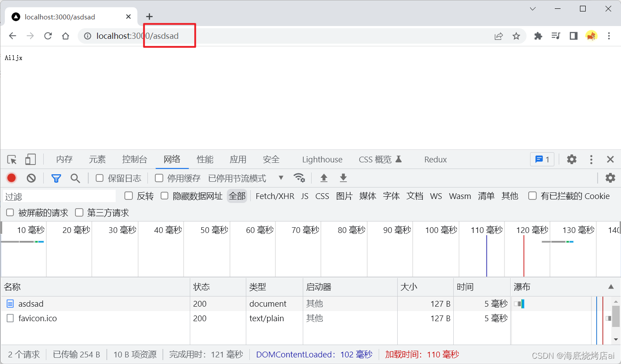Open network conditions wifi icon
621x364 pixels.
click(x=299, y=178)
